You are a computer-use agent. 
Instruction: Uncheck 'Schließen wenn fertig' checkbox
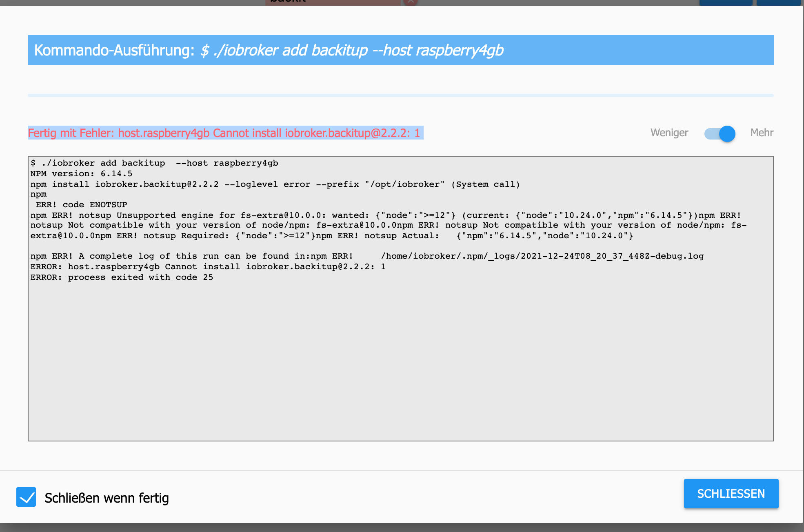(x=26, y=497)
